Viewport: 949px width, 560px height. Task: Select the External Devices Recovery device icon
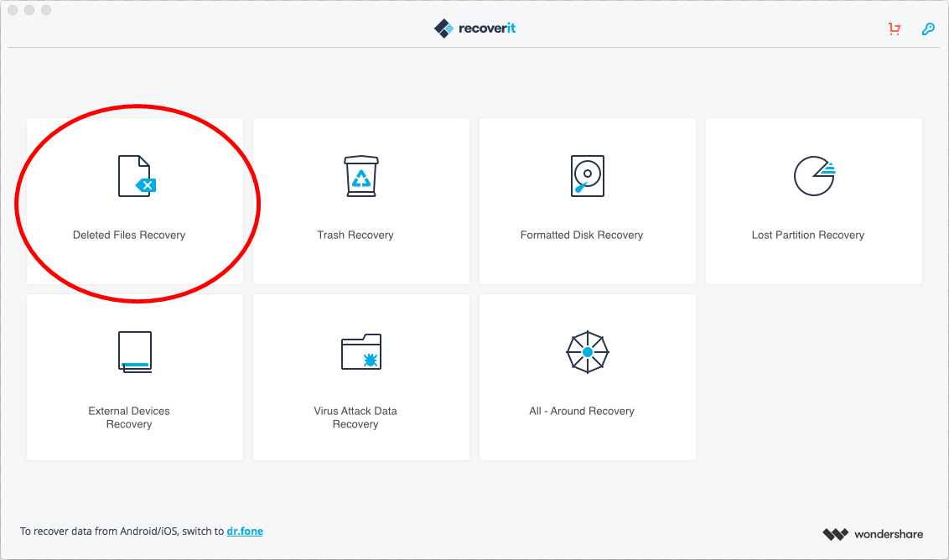[x=135, y=352]
